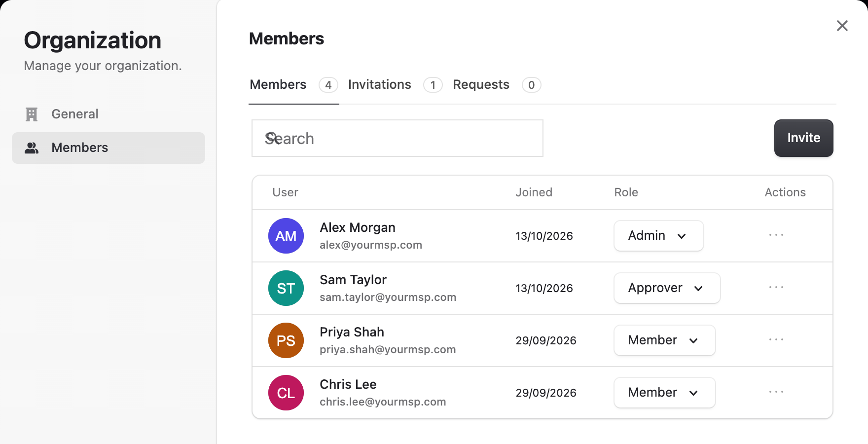
Task: Click the email priya.shah@yourmsp.com
Action: point(388,350)
